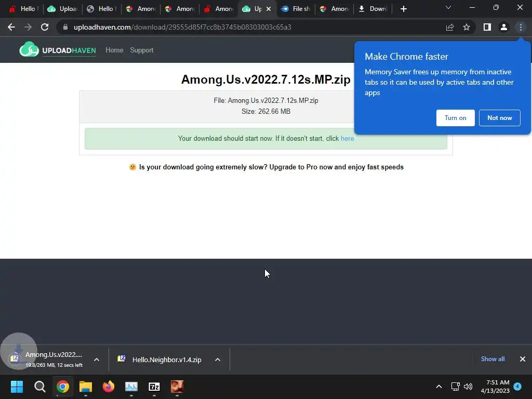Viewport: 532px width, 399px height.
Task: Switch to the first Hello tab
Action: coord(24,9)
